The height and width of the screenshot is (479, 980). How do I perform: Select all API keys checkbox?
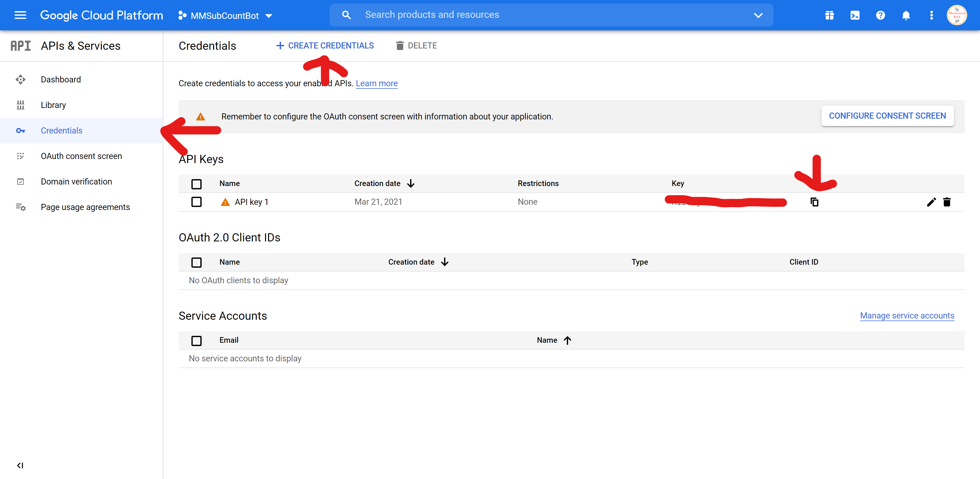[196, 184]
